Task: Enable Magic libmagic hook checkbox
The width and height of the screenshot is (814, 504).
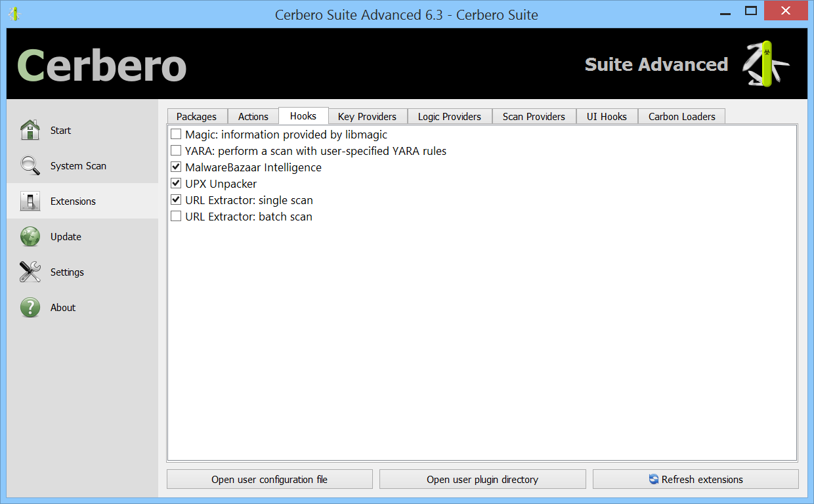Action: coord(176,135)
